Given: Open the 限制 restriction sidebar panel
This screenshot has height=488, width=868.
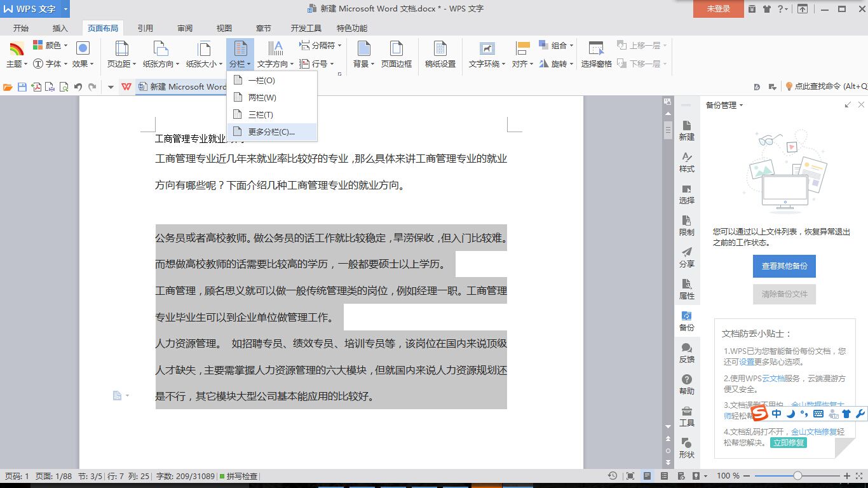Looking at the screenshot, I should click(687, 226).
